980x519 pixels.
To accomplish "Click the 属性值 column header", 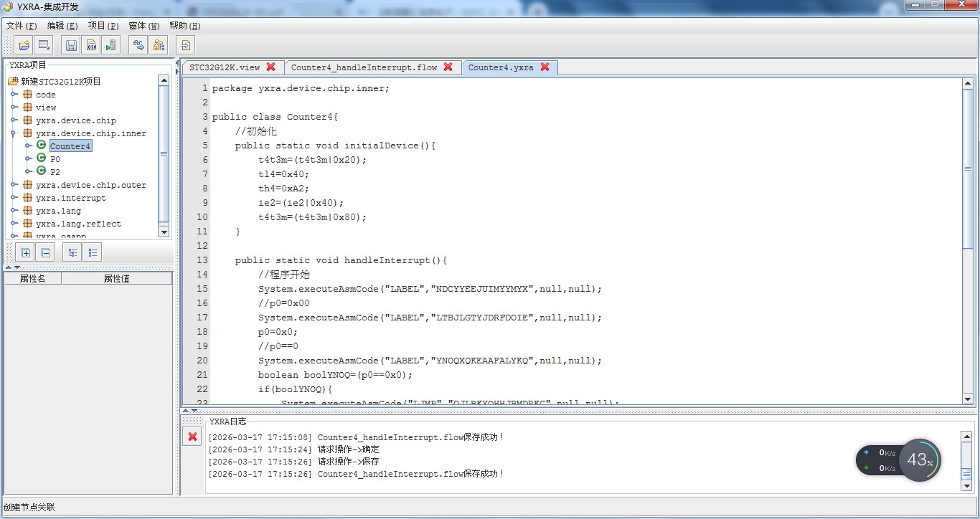I will point(117,278).
